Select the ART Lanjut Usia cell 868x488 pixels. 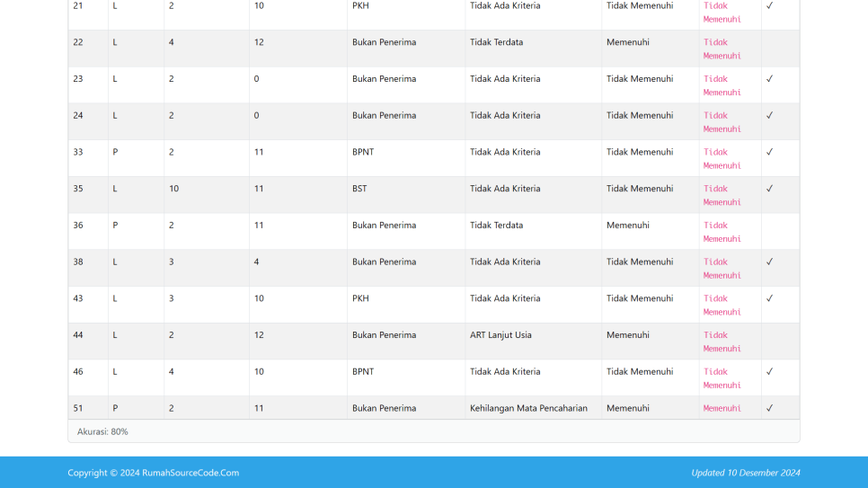tap(500, 335)
